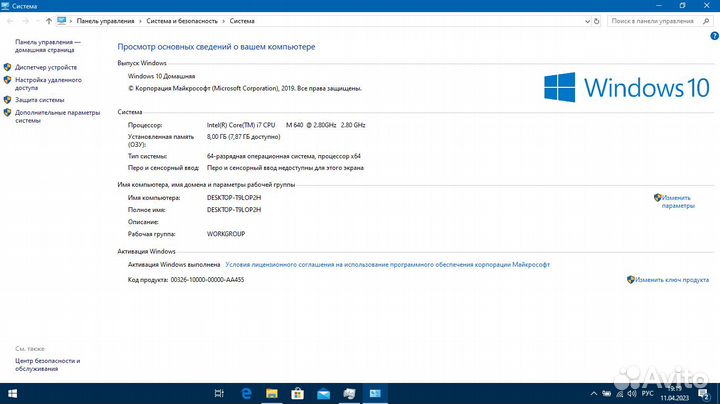Expand the chevron after 'Панель управления' breadcrumb

[139, 20]
